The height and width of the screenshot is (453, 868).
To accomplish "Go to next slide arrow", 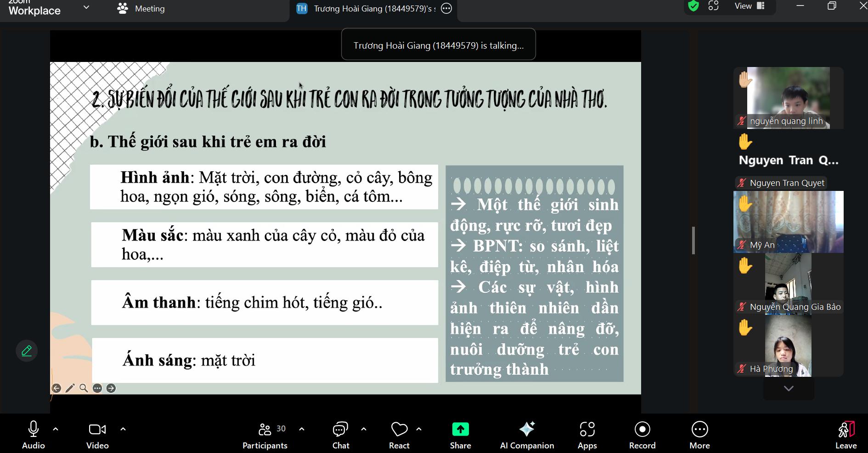I will (111, 388).
